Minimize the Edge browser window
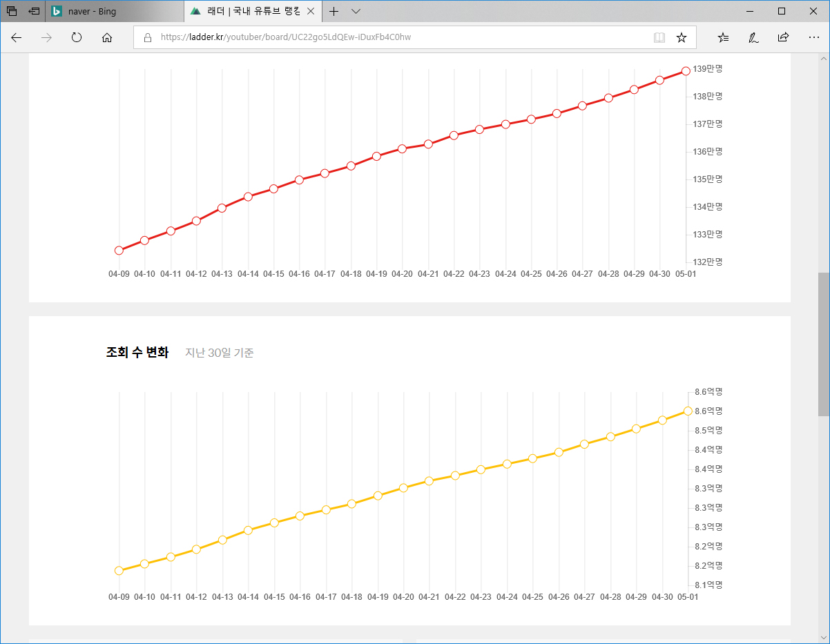830x644 pixels. click(750, 11)
